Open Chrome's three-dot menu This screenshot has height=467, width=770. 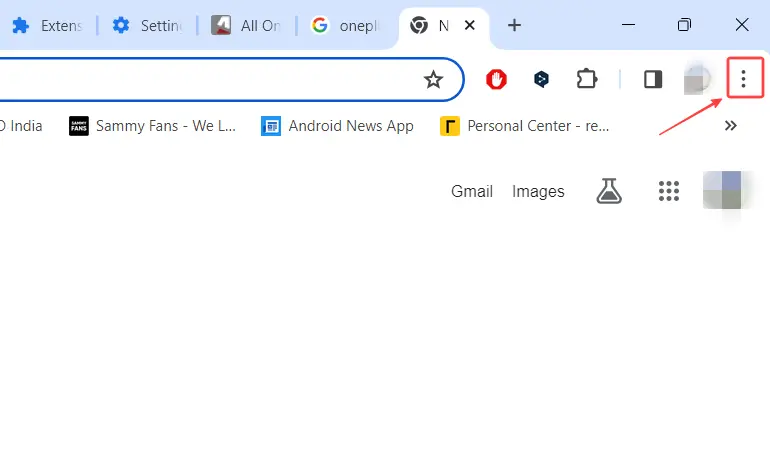point(743,79)
